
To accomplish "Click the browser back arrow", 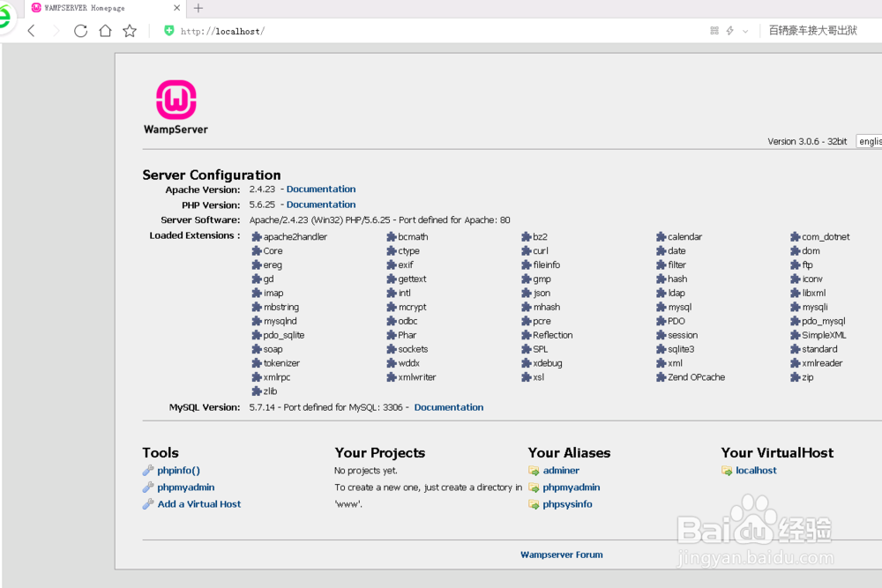I will pyautogui.click(x=31, y=31).
